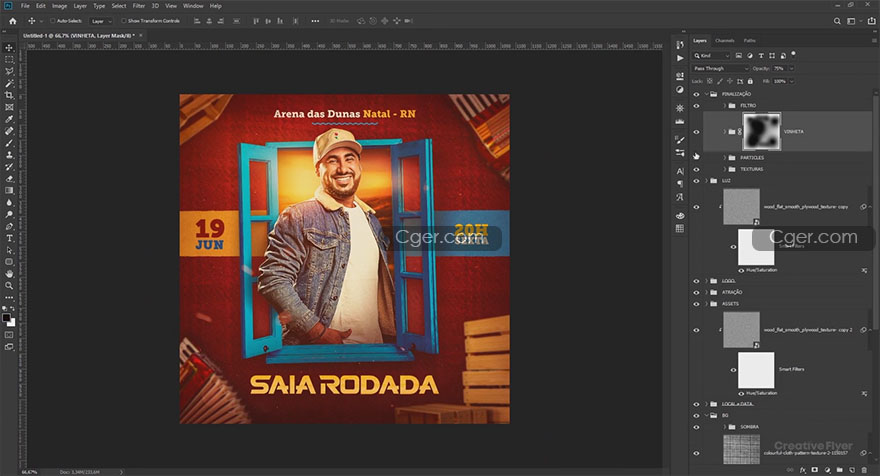880x476 pixels.
Task: Hide the ATRAÇÃO group
Action: coord(696,292)
